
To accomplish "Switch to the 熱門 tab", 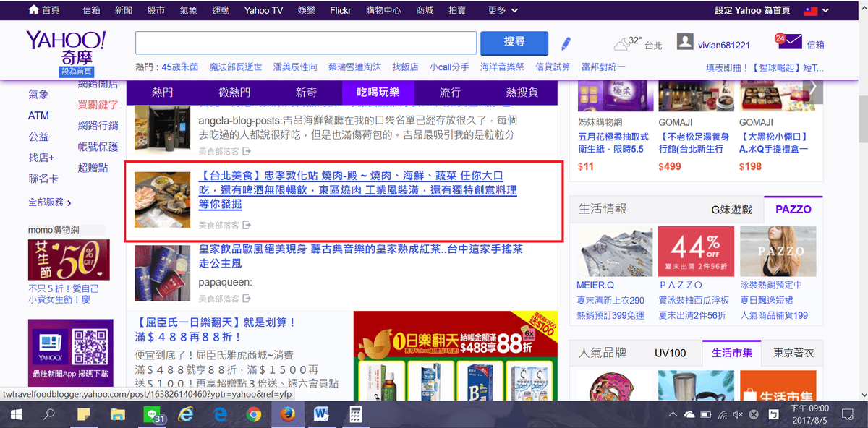I will pos(162,93).
